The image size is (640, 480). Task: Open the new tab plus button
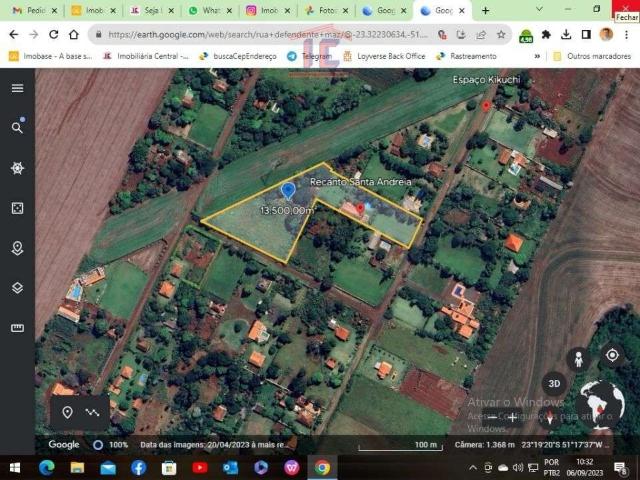point(486,11)
